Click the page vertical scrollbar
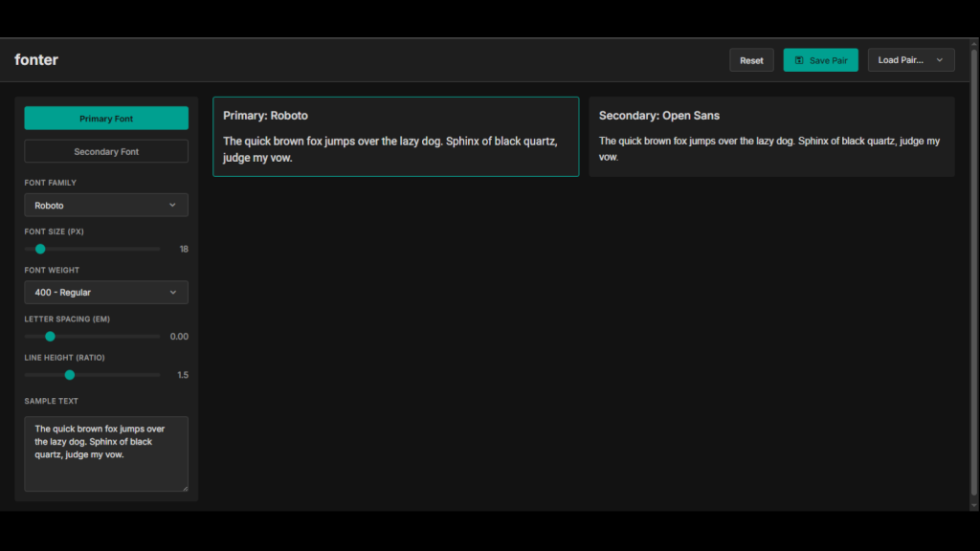 tap(974, 272)
